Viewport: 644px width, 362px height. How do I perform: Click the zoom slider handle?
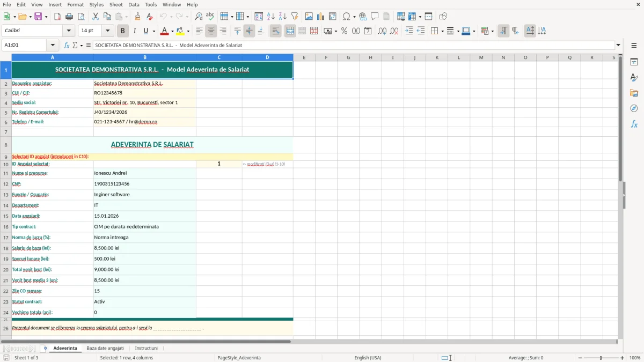[x=601, y=358]
